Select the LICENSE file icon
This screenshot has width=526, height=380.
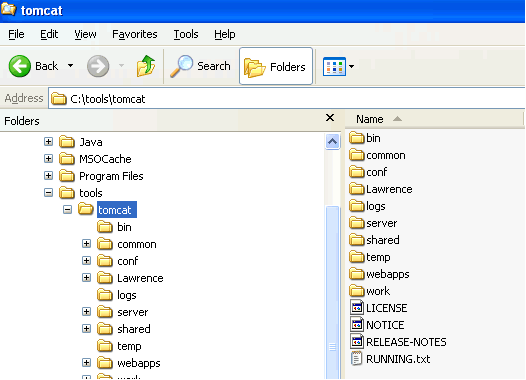[x=357, y=307]
